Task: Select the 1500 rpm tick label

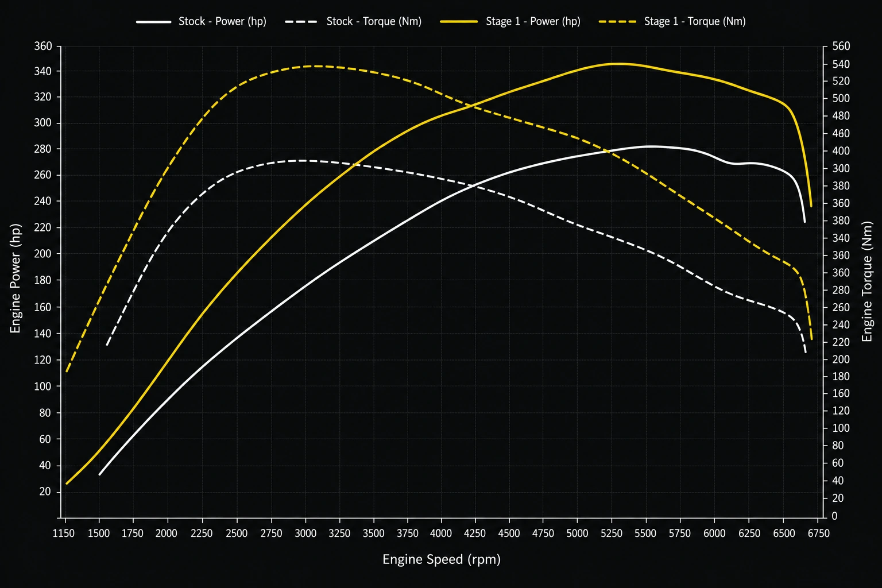Action: pyautogui.click(x=99, y=533)
